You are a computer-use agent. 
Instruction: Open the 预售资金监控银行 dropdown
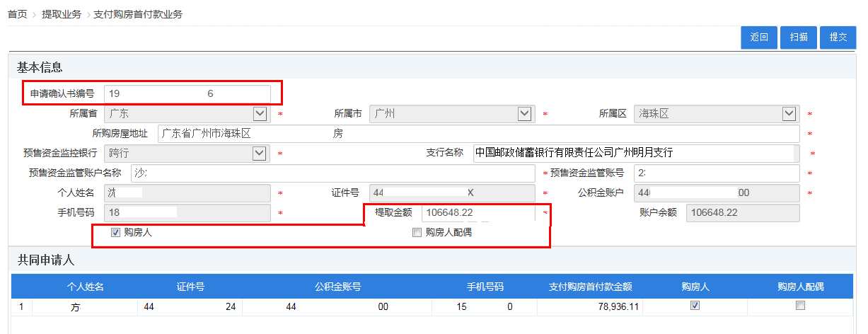point(187,153)
